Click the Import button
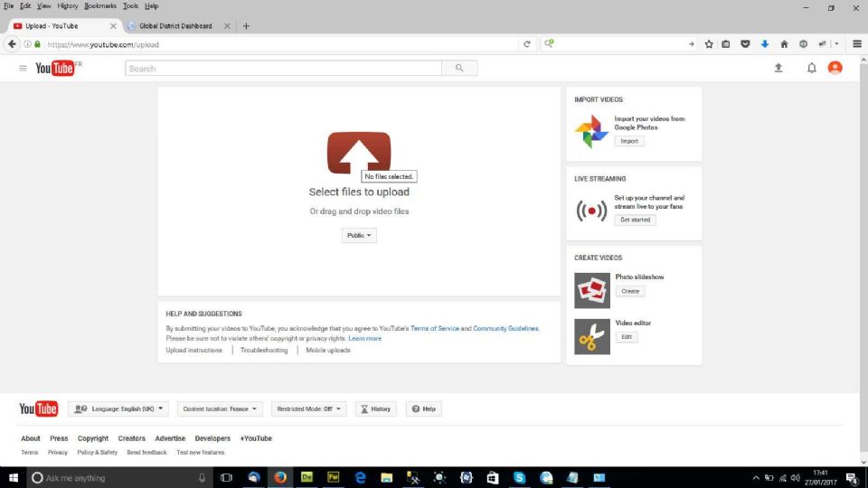Image resolution: width=868 pixels, height=488 pixels. [x=629, y=141]
